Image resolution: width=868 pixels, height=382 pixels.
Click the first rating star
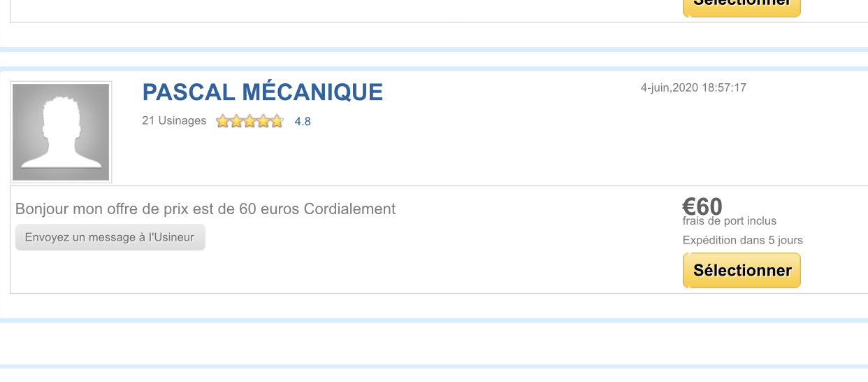[223, 121]
